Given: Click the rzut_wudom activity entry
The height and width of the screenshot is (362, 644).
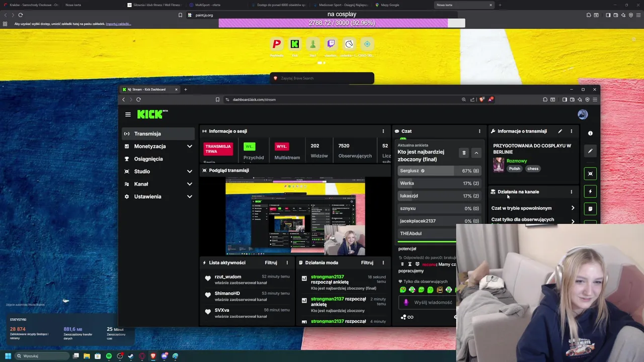Looking at the screenshot, I should [x=247, y=280].
